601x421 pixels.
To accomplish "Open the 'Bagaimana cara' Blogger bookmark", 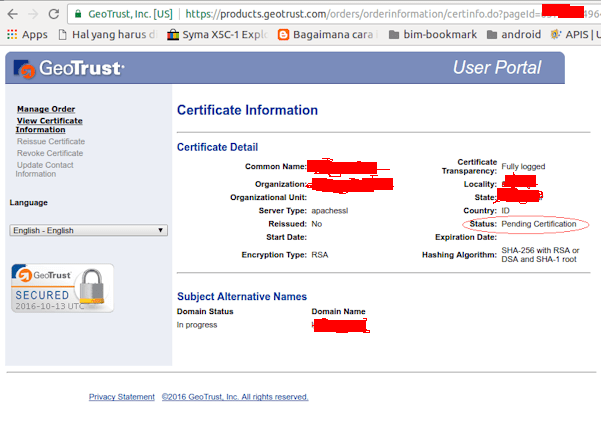I will pos(327,35).
